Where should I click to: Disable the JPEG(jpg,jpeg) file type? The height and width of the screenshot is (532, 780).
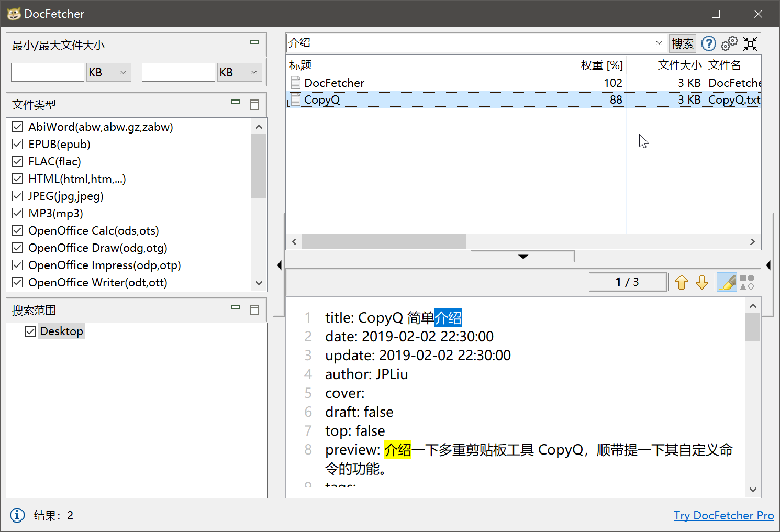17,196
